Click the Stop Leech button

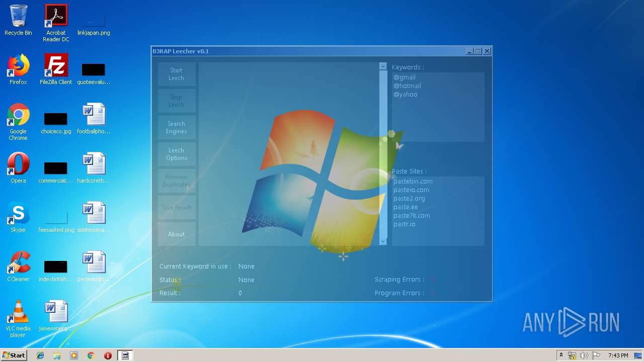tap(177, 101)
